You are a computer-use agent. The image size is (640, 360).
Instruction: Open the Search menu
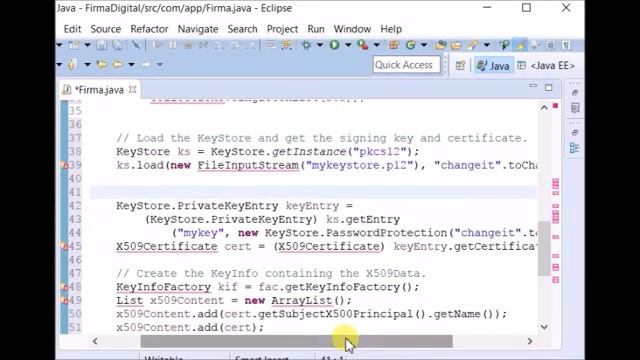point(242,29)
